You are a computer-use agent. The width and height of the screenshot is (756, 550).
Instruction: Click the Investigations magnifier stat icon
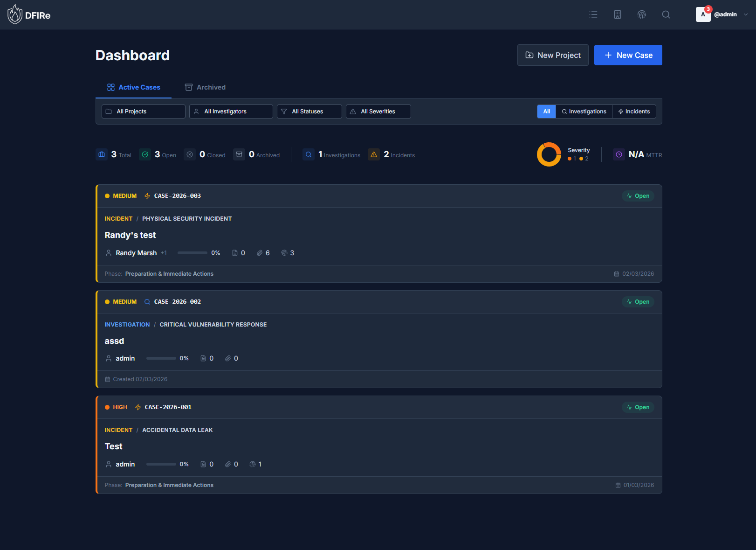click(x=309, y=154)
